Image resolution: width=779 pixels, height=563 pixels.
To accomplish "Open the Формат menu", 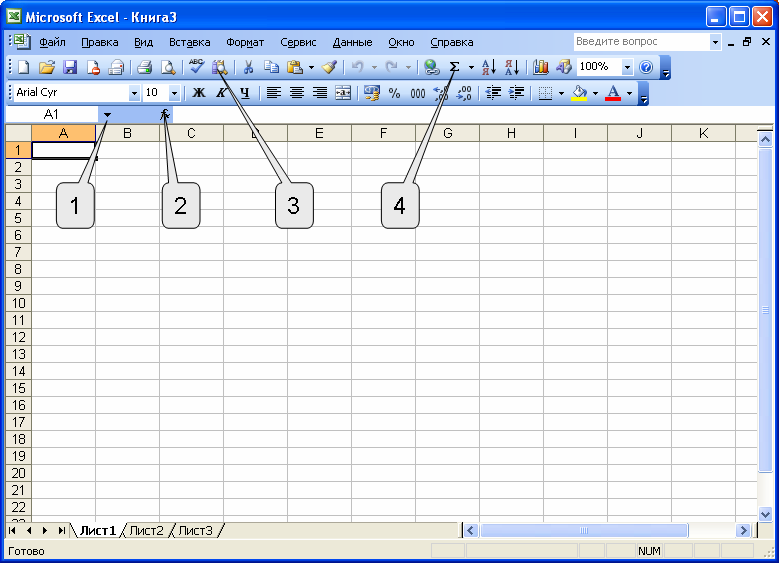I will [x=245, y=42].
